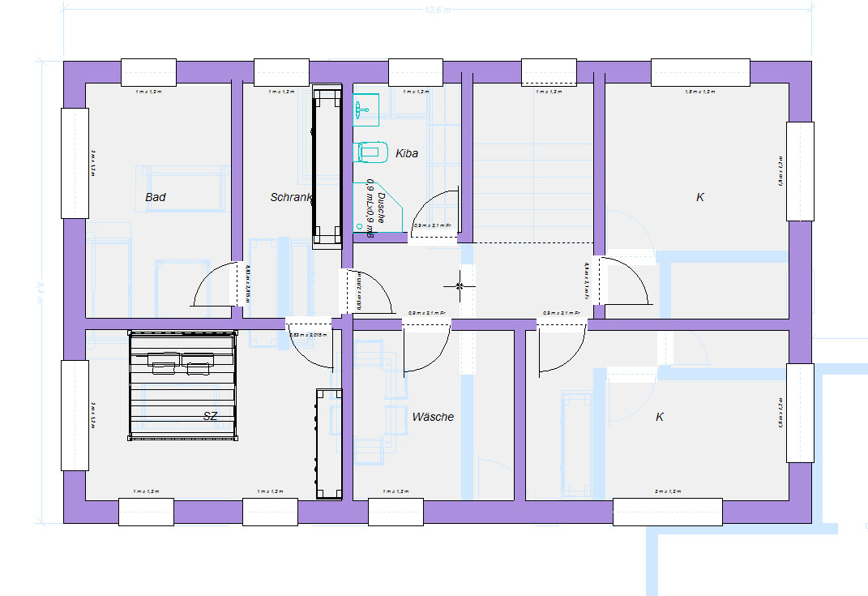This screenshot has width=868, height=596.
Task: Select the wardrobe in the Schrank room
Action: (x=327, y=165)
